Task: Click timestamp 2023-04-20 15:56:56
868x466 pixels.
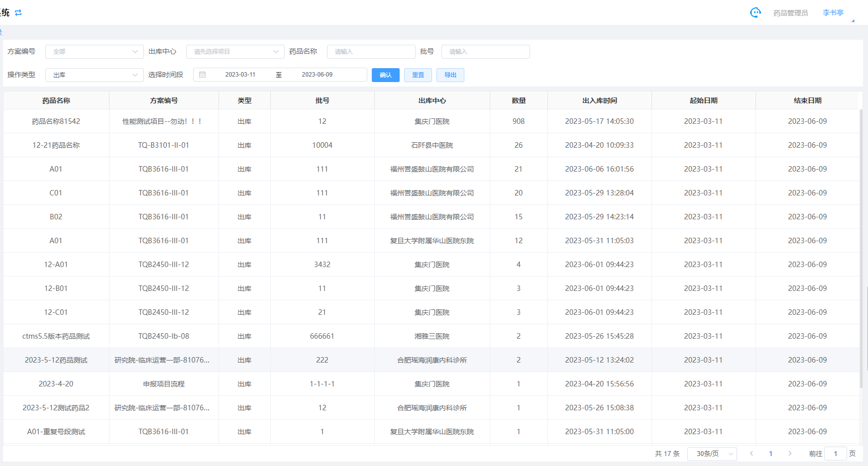Action: coord(600,384)
